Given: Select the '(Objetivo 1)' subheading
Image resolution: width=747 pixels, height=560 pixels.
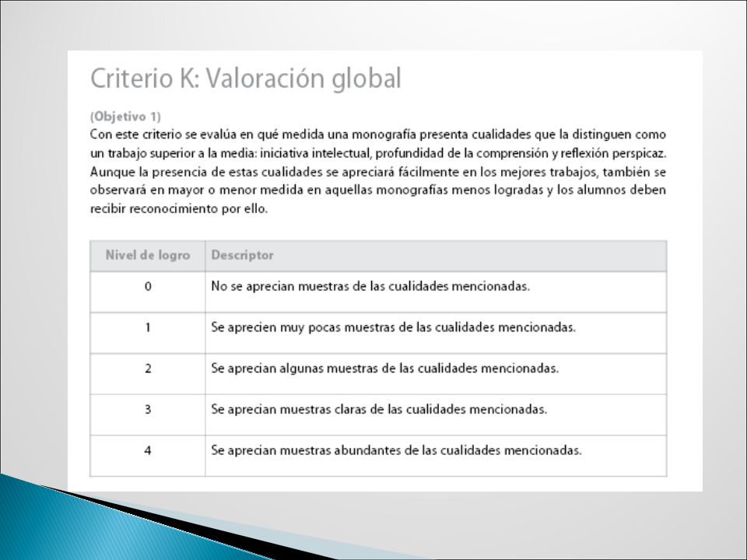Looking at the screenshot, I should click(126, 117).
